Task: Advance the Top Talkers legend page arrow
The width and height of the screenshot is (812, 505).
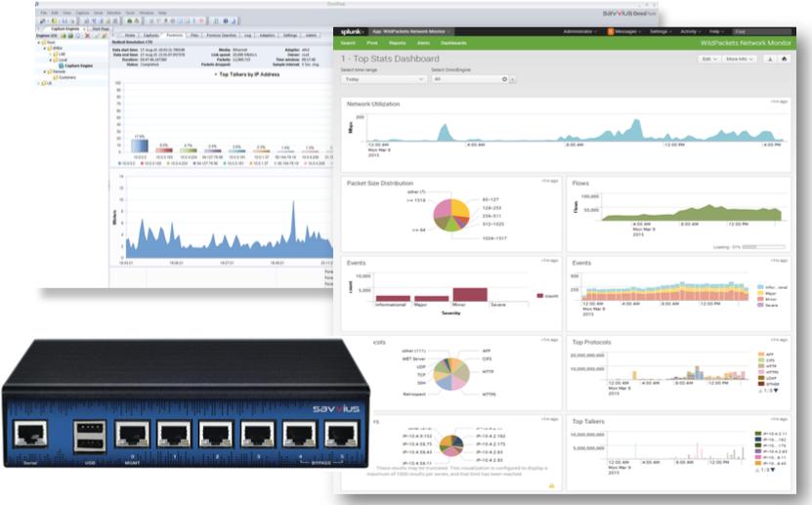Action: (x=772, y=470)
